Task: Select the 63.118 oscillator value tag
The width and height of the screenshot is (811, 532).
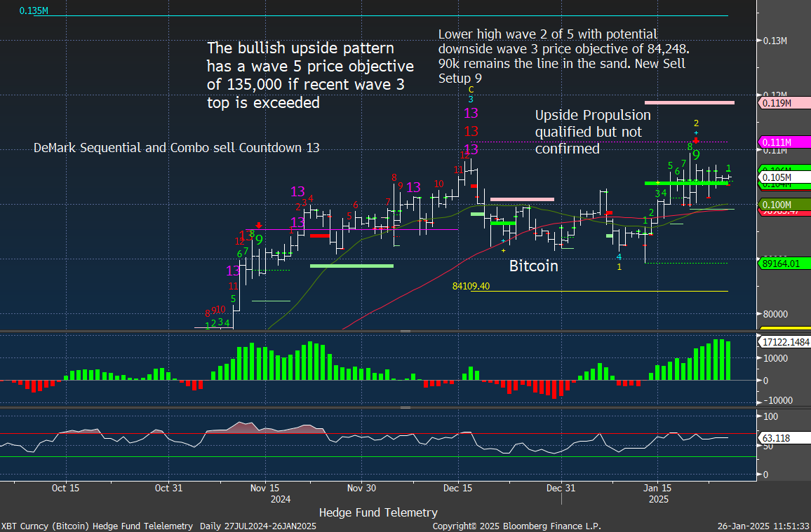Action: (x=784, y=439)
